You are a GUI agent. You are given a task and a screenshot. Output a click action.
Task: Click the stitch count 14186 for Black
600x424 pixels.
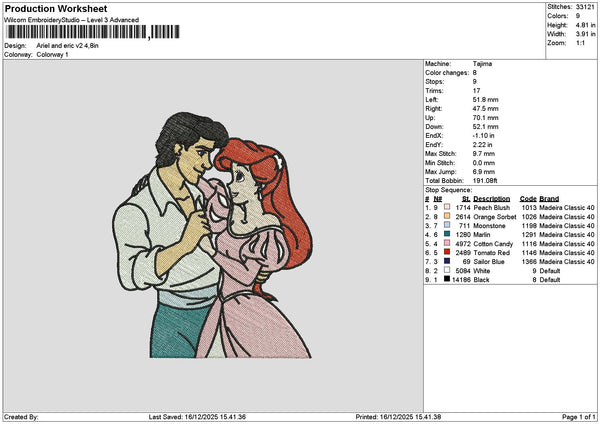[x=461, y=280]
